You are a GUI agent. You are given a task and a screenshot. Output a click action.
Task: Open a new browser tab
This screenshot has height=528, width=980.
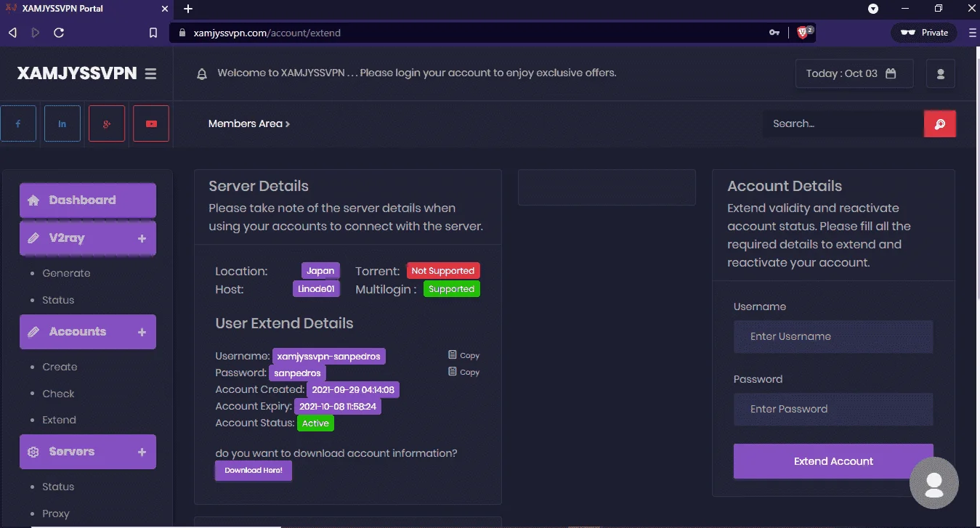click(188, 9)
